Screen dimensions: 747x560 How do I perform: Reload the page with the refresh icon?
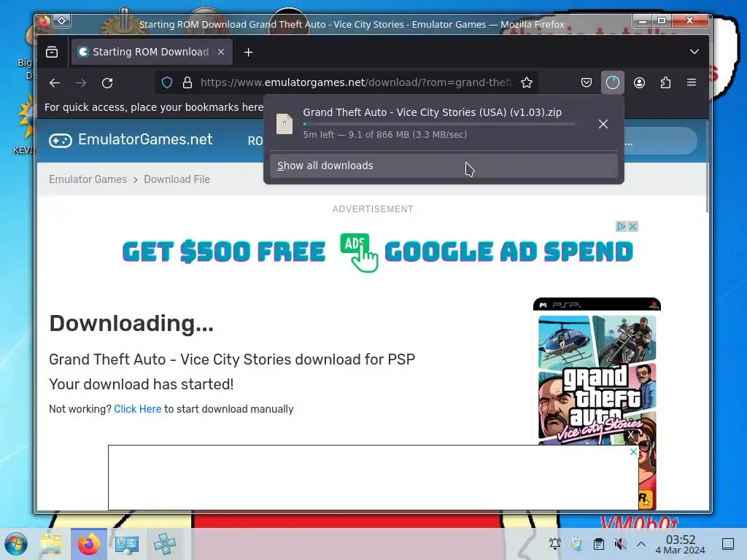point(107,83)
